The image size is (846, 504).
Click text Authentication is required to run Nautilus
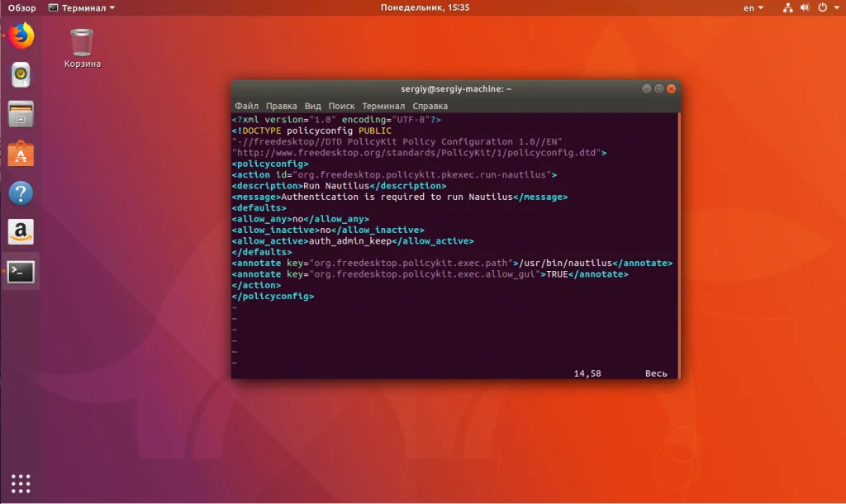pyautogui.click(x=397, y=197)
